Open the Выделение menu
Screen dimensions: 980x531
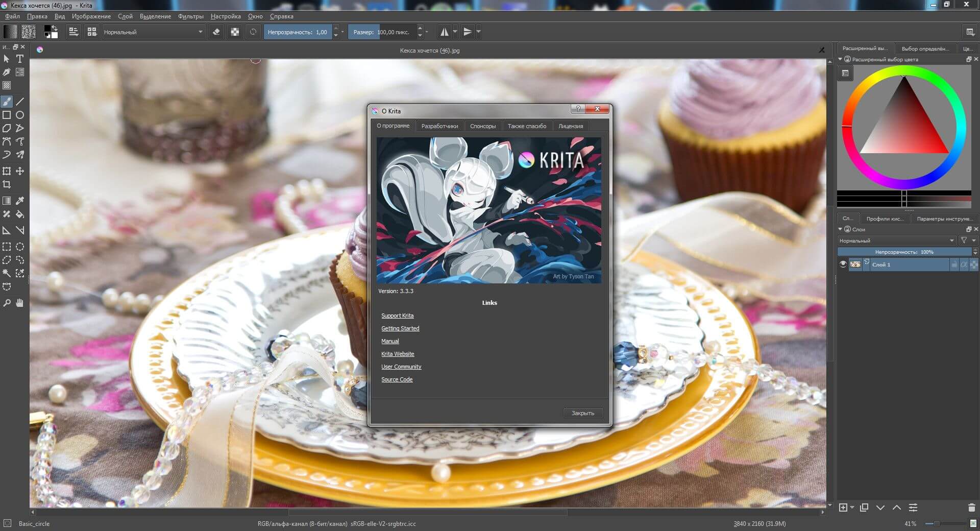coord(155,16)
